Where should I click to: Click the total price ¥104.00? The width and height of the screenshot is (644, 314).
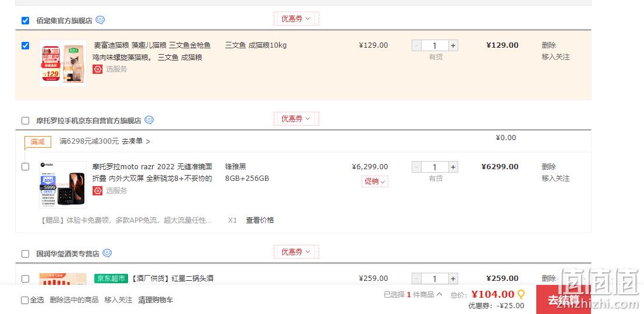tap(493, 294)
